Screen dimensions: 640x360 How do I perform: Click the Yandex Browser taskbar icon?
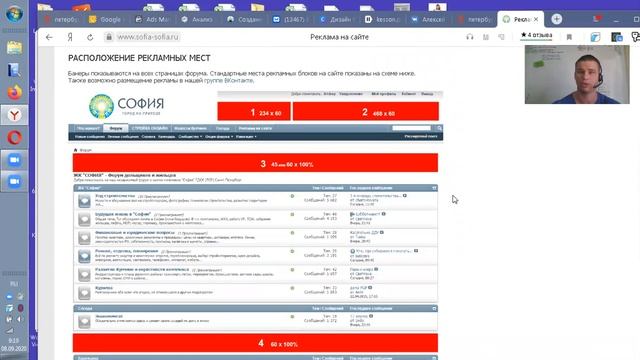pos(14,115)
